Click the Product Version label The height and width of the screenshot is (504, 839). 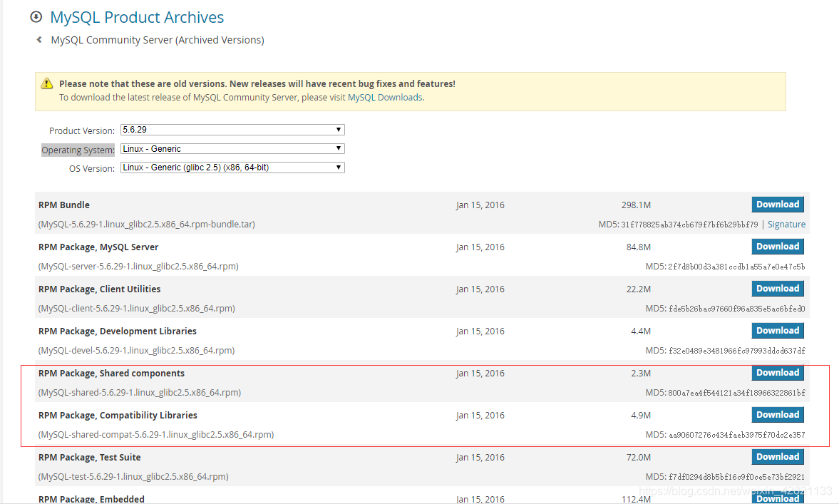[82, 130]
